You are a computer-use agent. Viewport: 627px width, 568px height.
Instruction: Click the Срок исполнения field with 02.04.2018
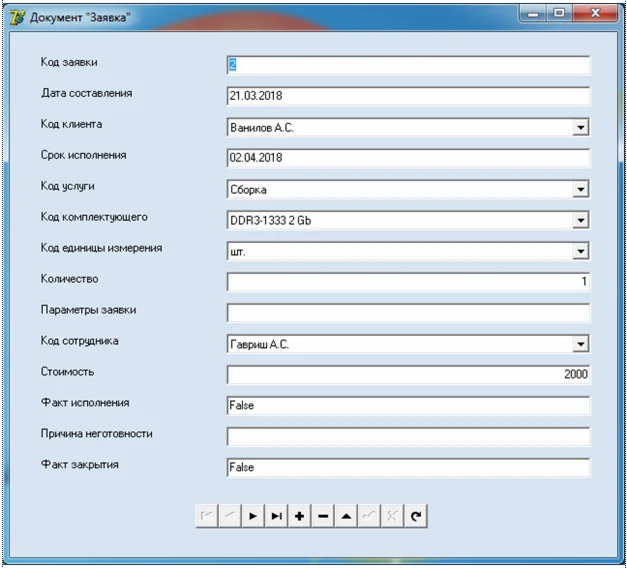[408, 158]
